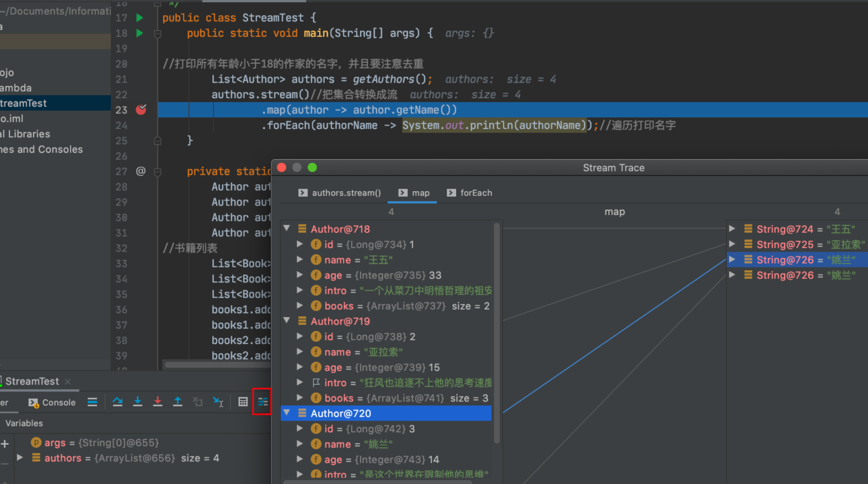Expand books = {ArrayList@741} row
Screen dimensions: 868x484
[x=300, y=397]
